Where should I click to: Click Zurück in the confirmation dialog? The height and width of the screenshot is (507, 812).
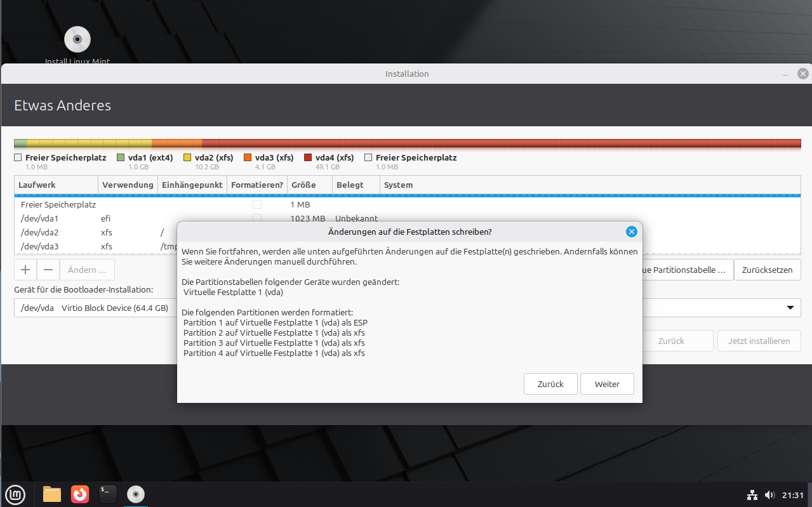[x=550, y=384]
